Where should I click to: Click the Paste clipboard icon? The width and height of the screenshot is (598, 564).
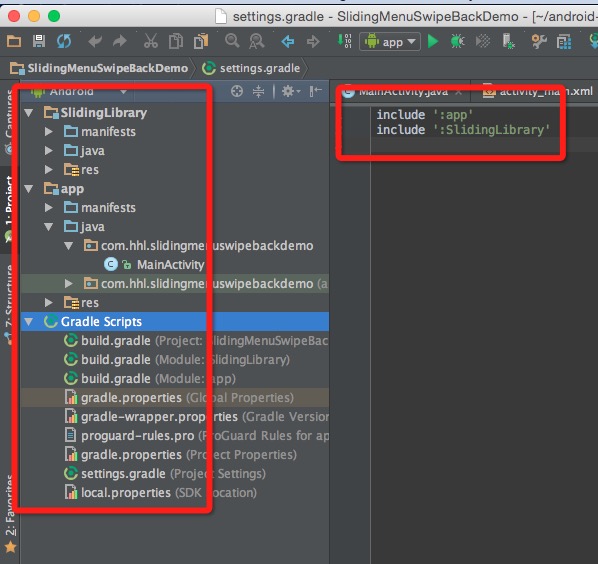tap(201, 41)
